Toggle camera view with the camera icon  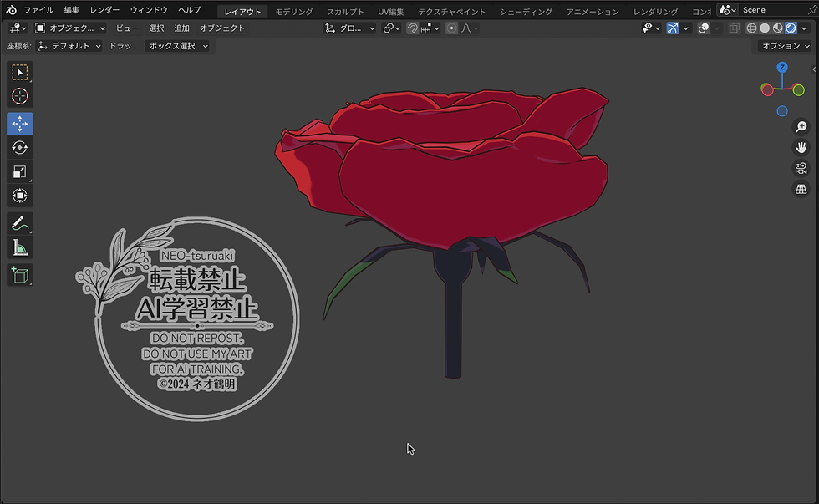pyautogui.click(x=801, y=168)
